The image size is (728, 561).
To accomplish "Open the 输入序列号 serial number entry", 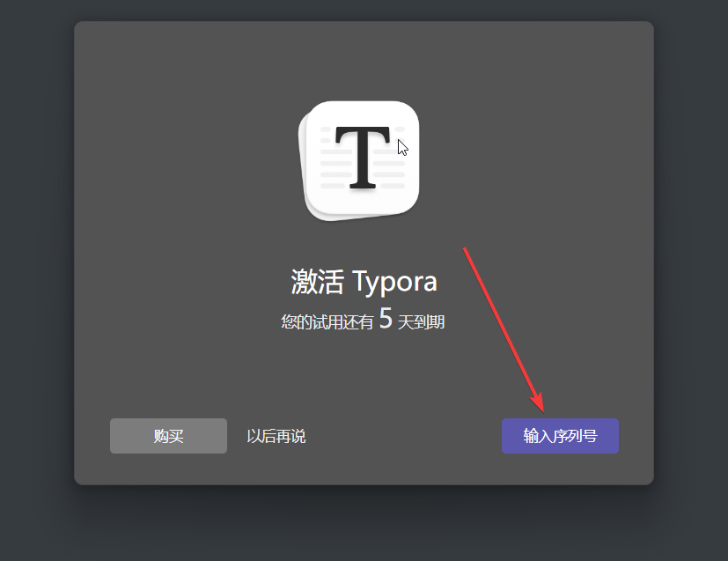I will click(560, 436).
